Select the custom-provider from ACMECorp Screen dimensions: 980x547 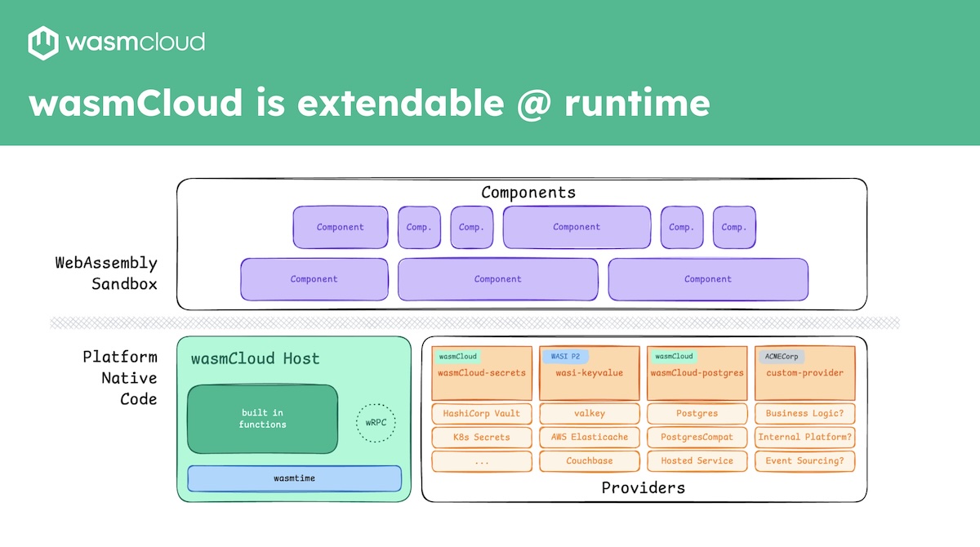(805, 372)
